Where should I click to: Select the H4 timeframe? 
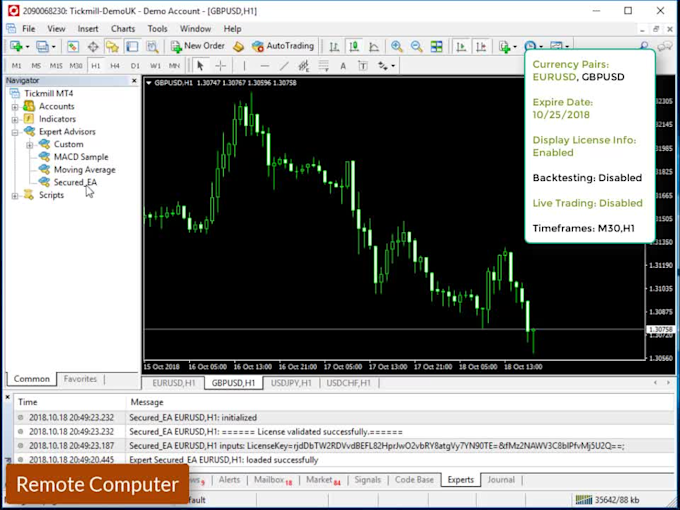(x=115, y=66)
